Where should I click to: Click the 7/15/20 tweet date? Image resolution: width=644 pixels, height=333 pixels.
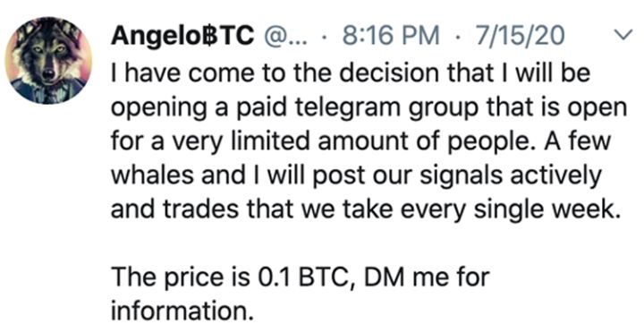click(519, 36)
